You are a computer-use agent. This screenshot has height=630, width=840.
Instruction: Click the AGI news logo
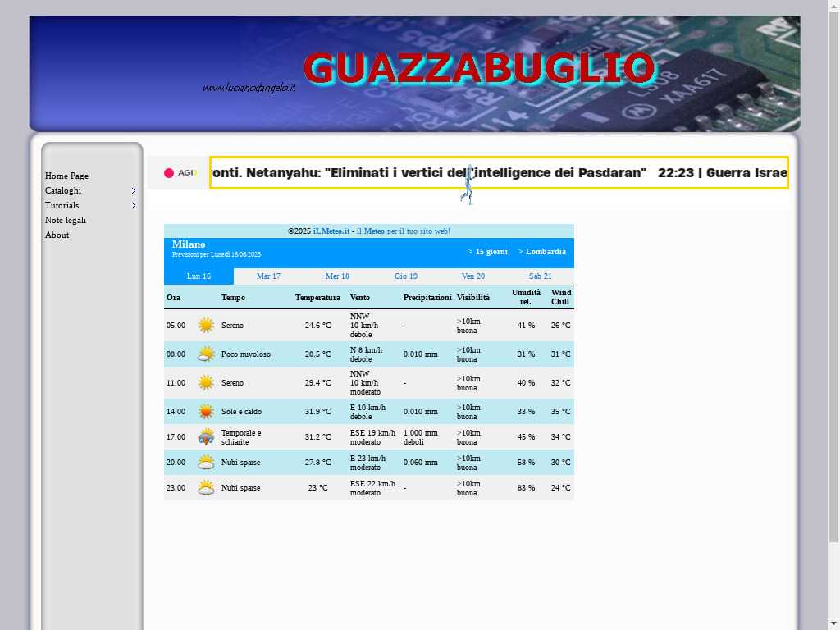180,172
